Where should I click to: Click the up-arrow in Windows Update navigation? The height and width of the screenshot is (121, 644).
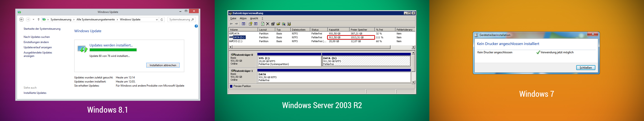pos(38,19)
